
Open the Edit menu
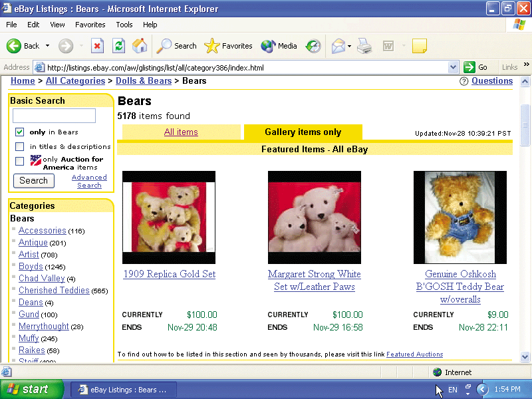pyautogui.click(x=33, y=25)
